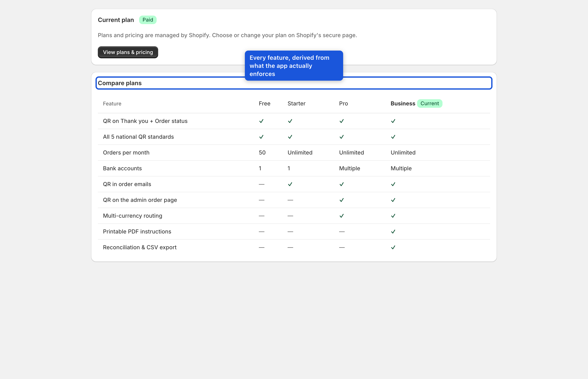Click the Business column header
Screen dimensions: 588x379
(x=403, y=104)
